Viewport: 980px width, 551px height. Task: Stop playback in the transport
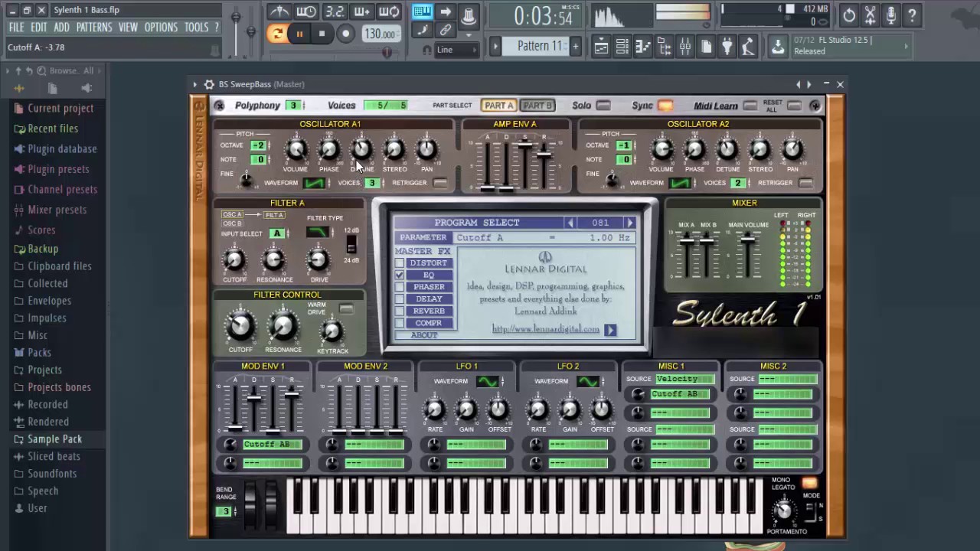coord(322,34)
